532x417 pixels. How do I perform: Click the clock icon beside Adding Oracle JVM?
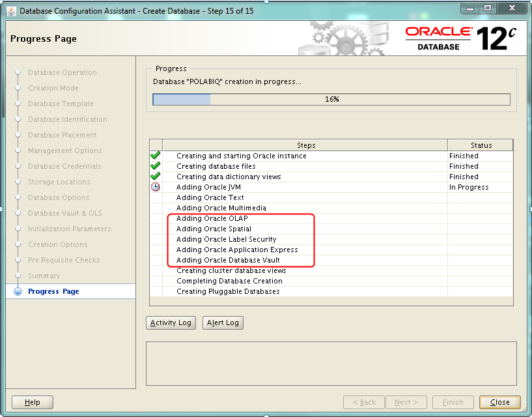pos(156,187)
